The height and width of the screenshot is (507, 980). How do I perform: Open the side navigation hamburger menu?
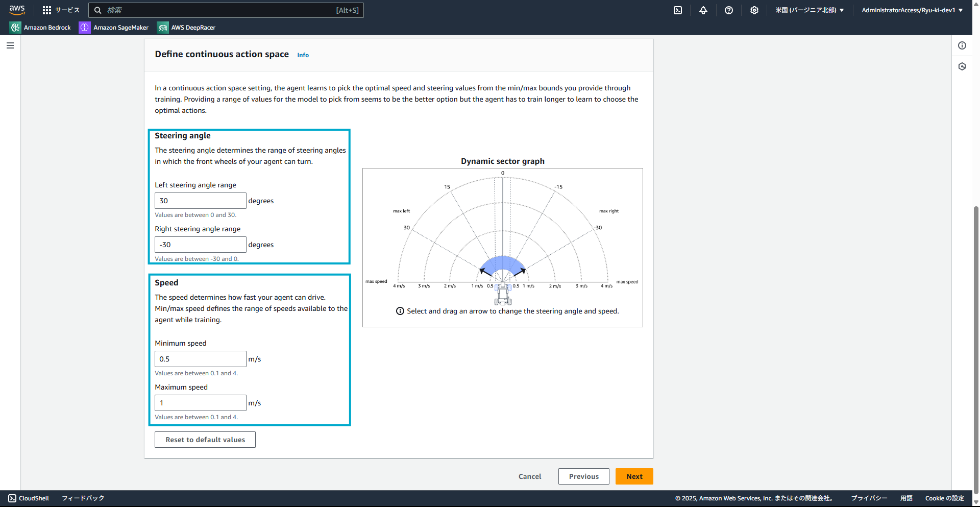click(x=10, y=45)
